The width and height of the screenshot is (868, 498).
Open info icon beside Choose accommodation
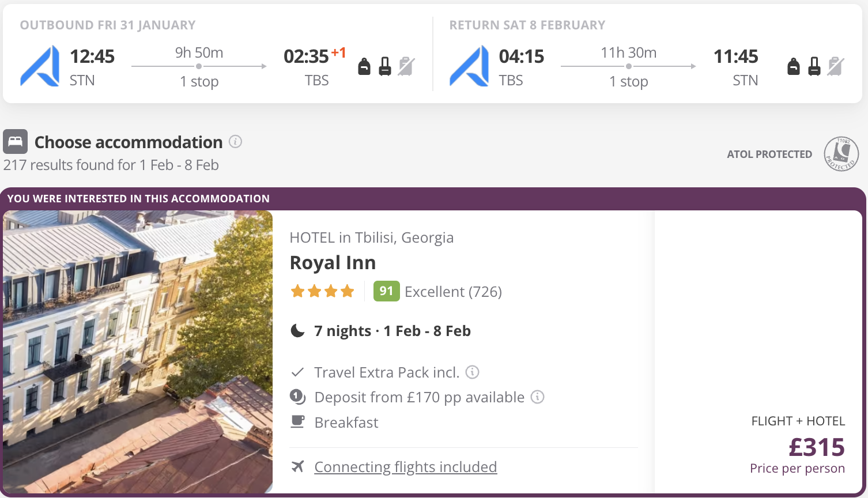point(235,141)
